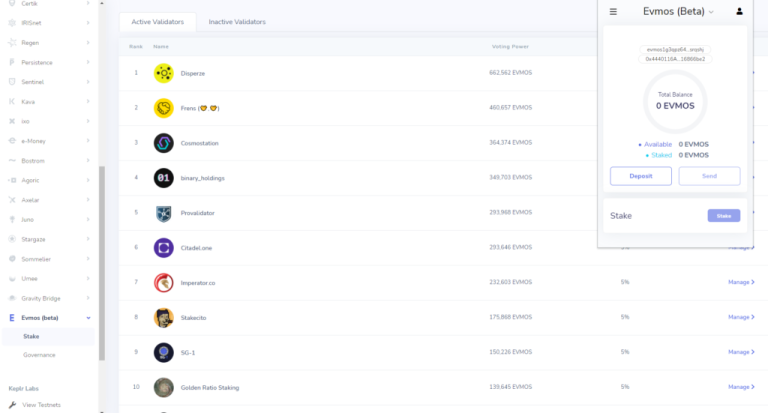Screen dimensions: 768x413
Task: Click the Total Balance circle in popup
Action: 675,101
